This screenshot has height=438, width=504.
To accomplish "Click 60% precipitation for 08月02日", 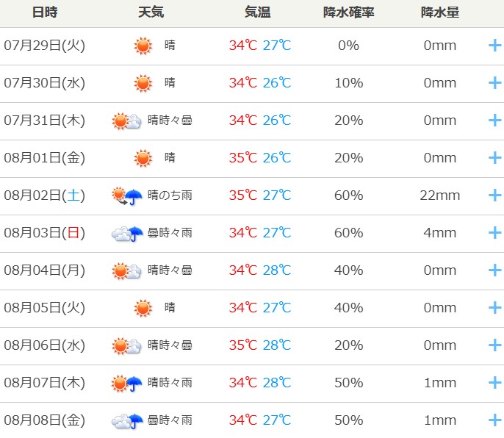I will click(348, 195).
